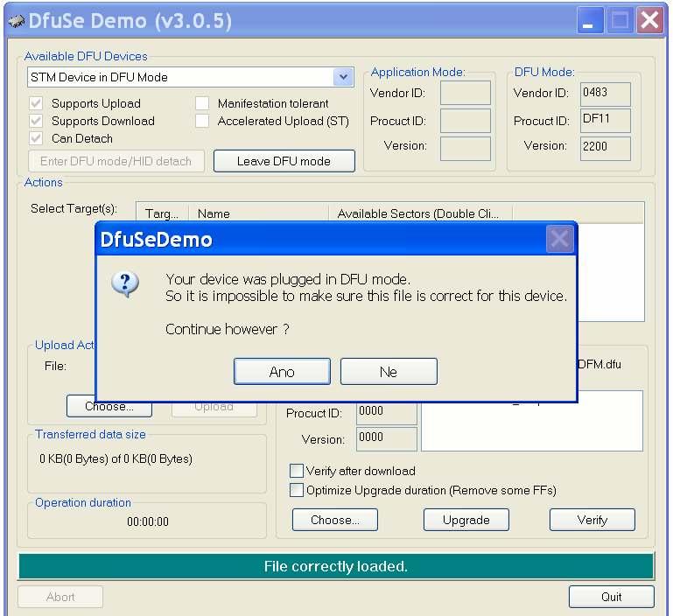This screenshot has width=673, height=616.
Task: Click the Abort button
Action: pyautogui.click(x=60, y=597)
